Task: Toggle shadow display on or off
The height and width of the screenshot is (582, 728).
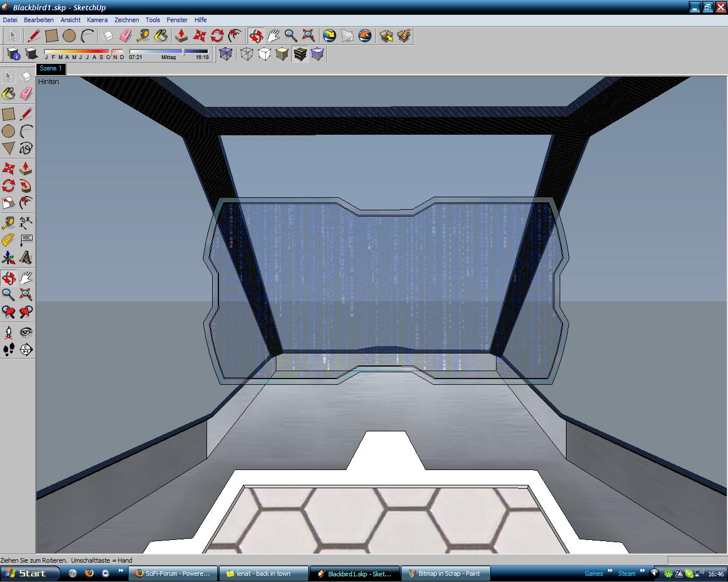Action: [32, 54]
